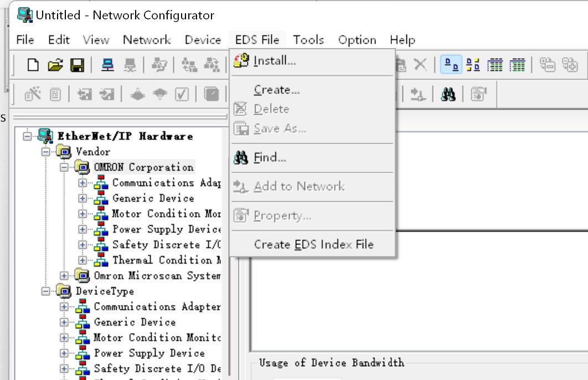The image size is (588, 380).
Task: Choose Find... in the EDS File menu
Action: click(313, 158)
